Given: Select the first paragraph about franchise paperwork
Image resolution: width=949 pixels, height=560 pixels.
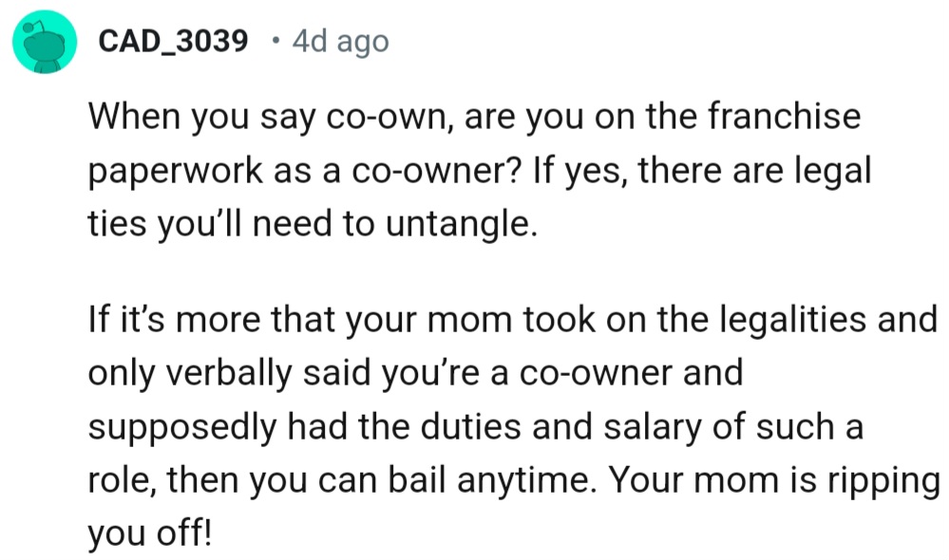Looking at the screenshot, I should click(x=480, y=169).
